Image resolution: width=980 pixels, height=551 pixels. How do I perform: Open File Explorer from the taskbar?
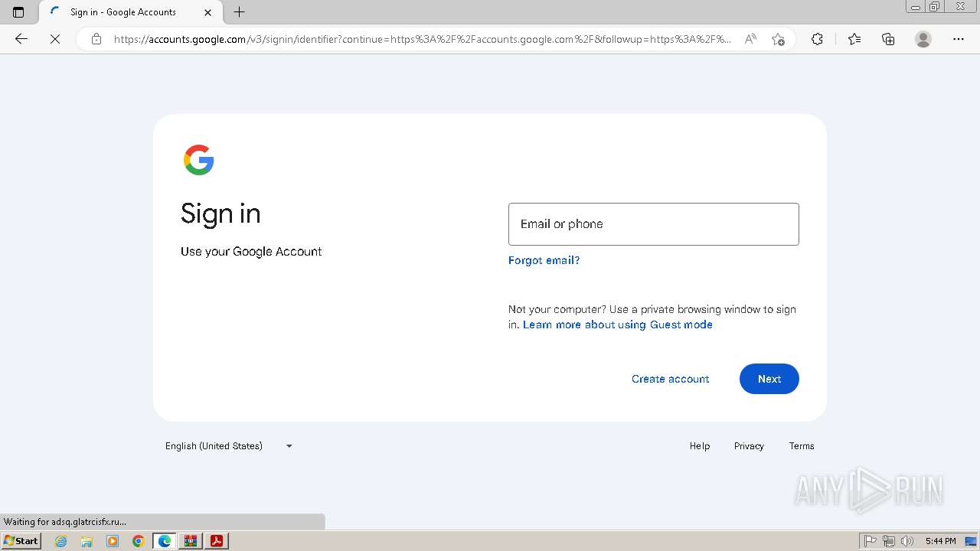coord(87,541)
